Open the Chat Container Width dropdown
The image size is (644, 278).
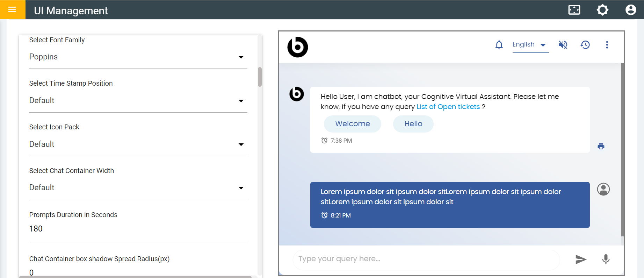click(138, 188)
